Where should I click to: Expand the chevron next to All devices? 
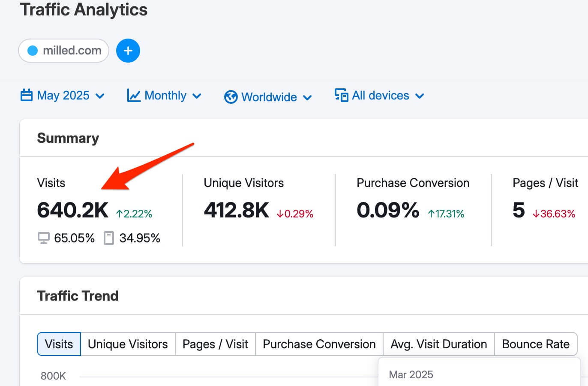click(420, 96)
